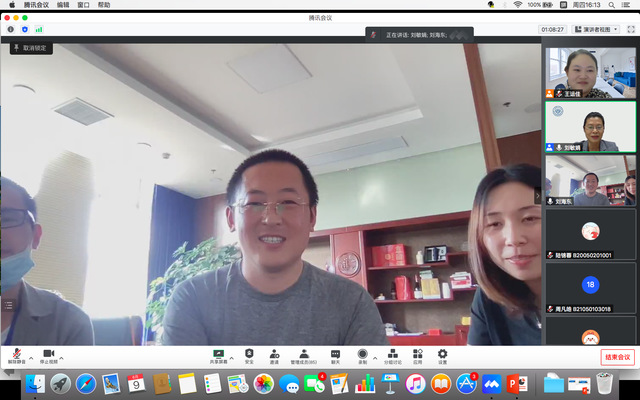The width and height of the screenshot is (640, 400).
Task: Click the 取消锁定 unpin button
Action: pos(30,48)
